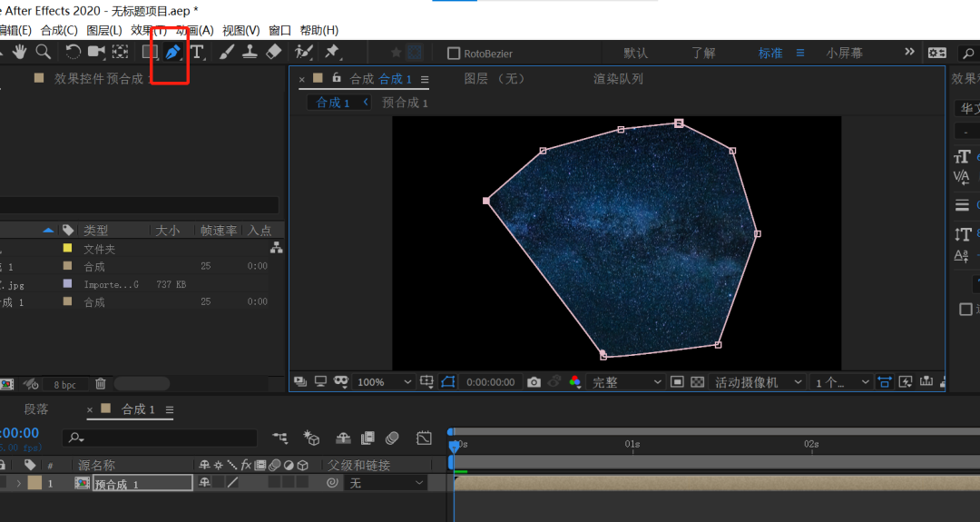Select the Horizontal Type tool
Viewport: 980px width, 522px height.
click(x=197, y=53)
